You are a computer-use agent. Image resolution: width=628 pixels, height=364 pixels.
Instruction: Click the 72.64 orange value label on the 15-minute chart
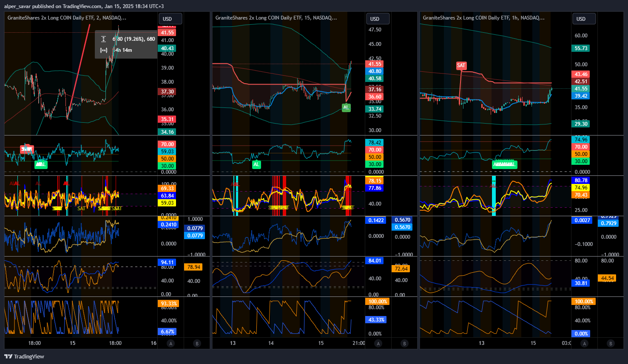[401, 269]
